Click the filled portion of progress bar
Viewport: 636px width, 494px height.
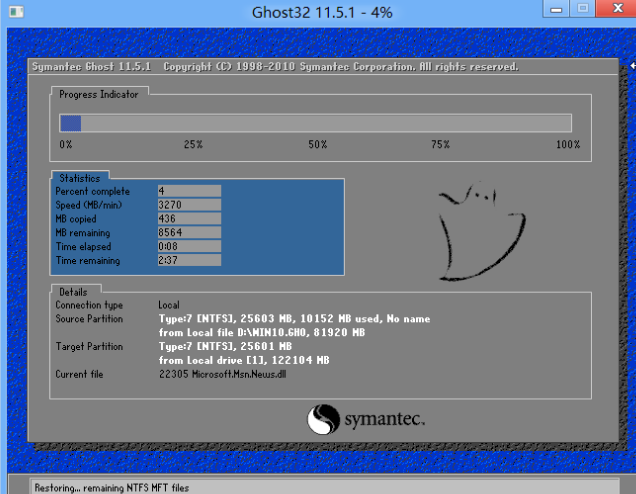(x=70, y=123)
